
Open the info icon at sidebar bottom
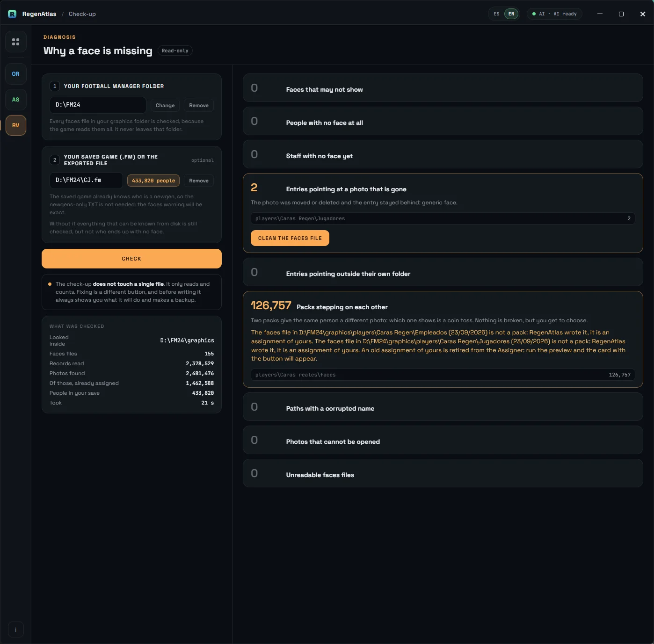pos(15,630)
